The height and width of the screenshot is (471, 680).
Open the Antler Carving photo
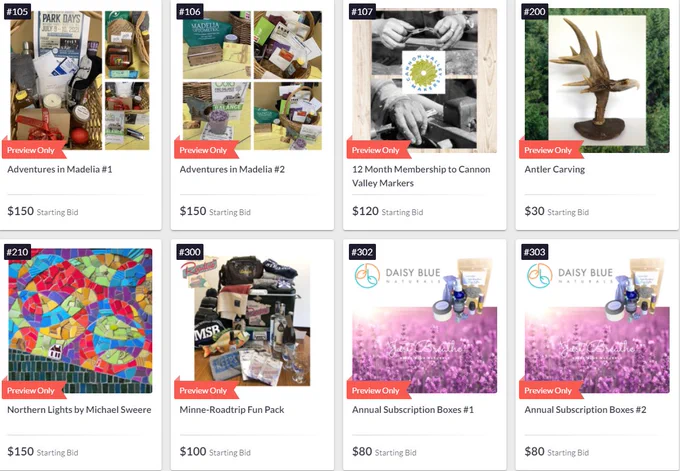(x=597, y=80)
